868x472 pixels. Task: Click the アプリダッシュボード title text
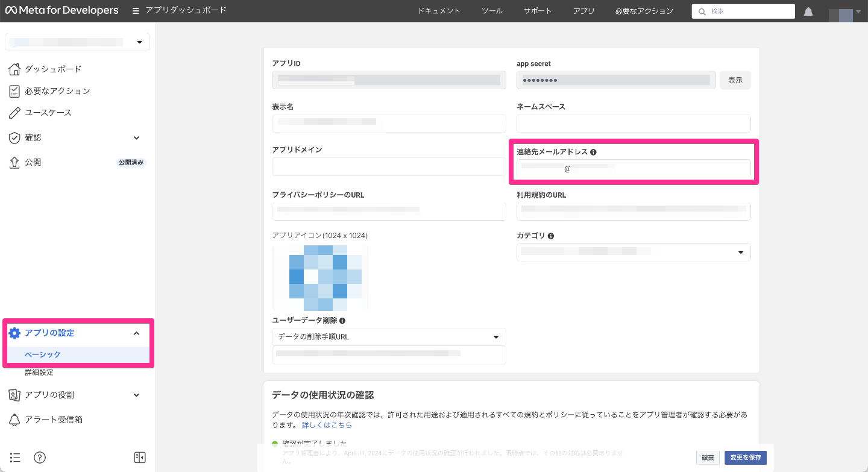pos(186,11)
